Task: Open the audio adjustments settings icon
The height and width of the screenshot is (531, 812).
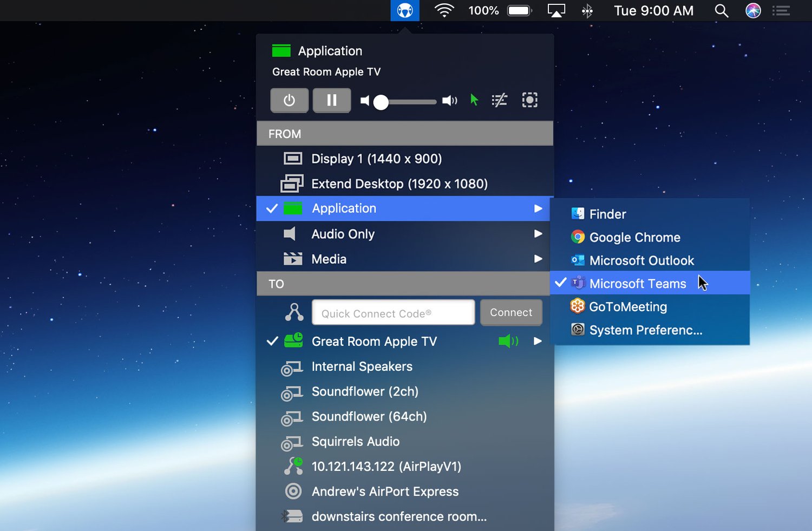Action: 499,100
